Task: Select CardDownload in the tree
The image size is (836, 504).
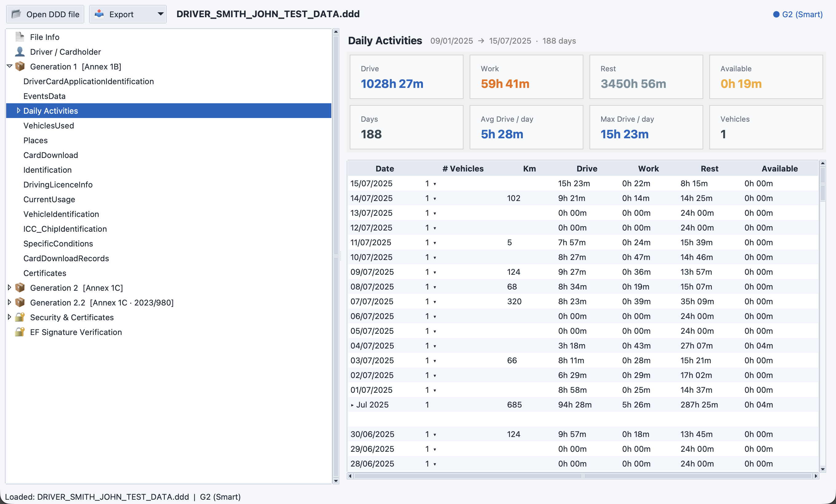Action: click(x=50, y=155)
